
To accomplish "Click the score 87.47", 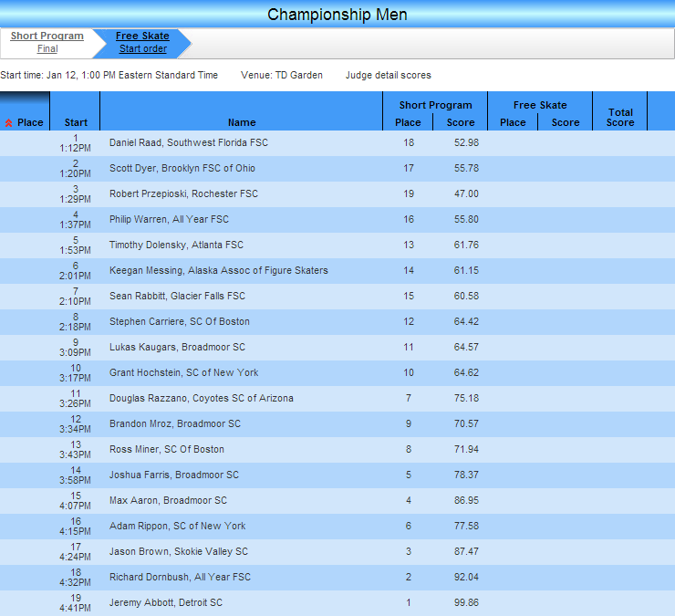I will tap(466, 551).
